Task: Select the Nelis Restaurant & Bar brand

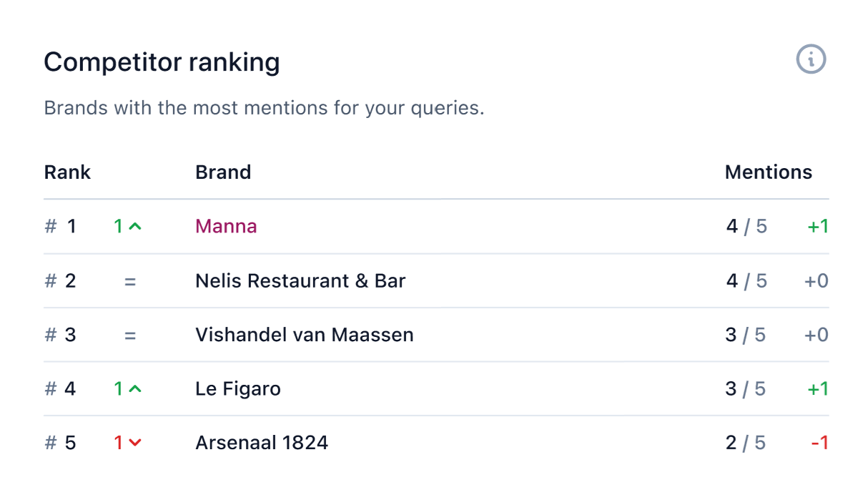Action: click(300, 281)
